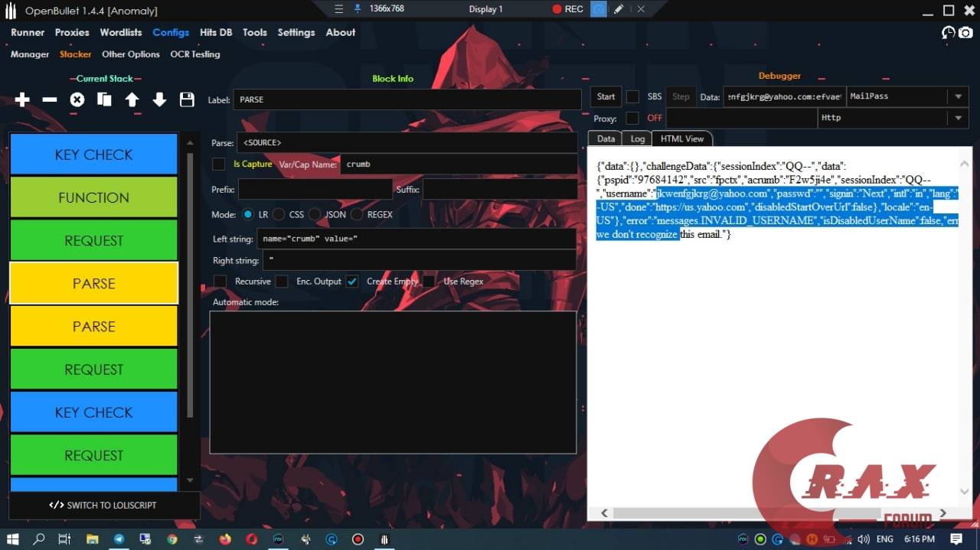
Task: Click the history clock icon at the top right
Action: 949,33
